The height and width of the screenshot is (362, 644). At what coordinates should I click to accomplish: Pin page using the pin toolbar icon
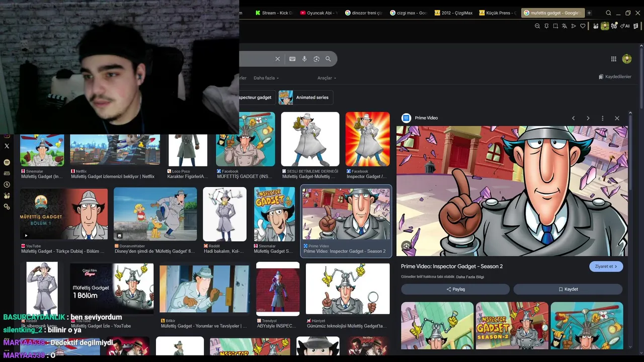tap(546, 26)
